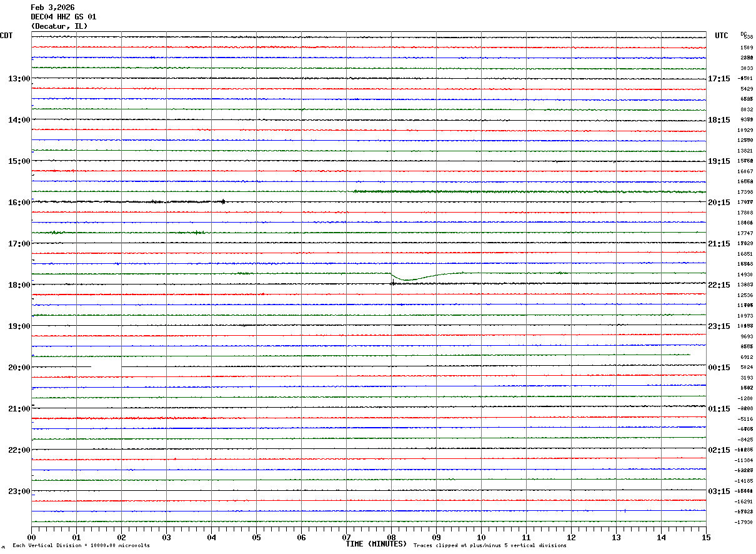
Task: Click the 22:15 UTC time label
Action: tap(719, 285)
